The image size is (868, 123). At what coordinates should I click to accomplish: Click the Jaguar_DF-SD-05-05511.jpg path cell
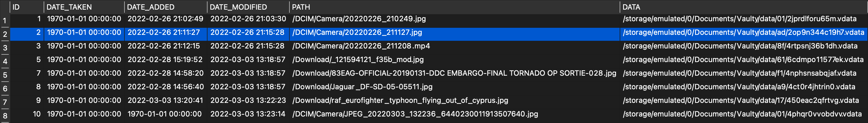coord(363,87)
